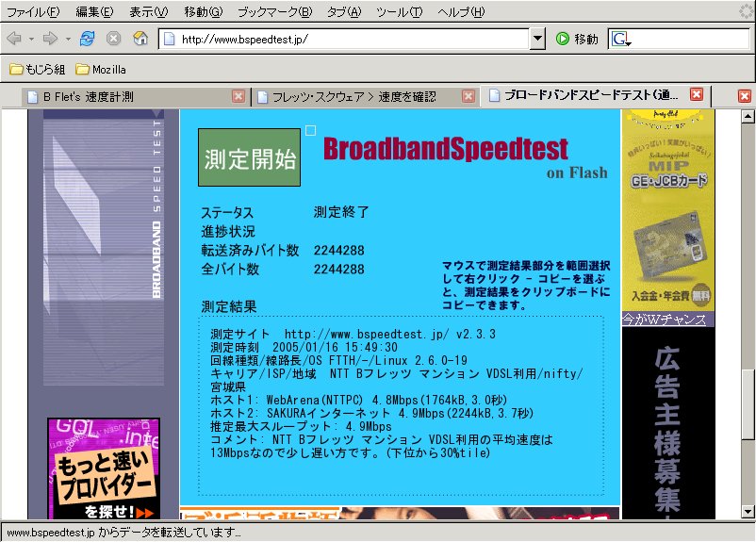The height and width of the screenshot is (542, 756).
Task: Open the 広告主様募集 banner
Action: (668, 423)
